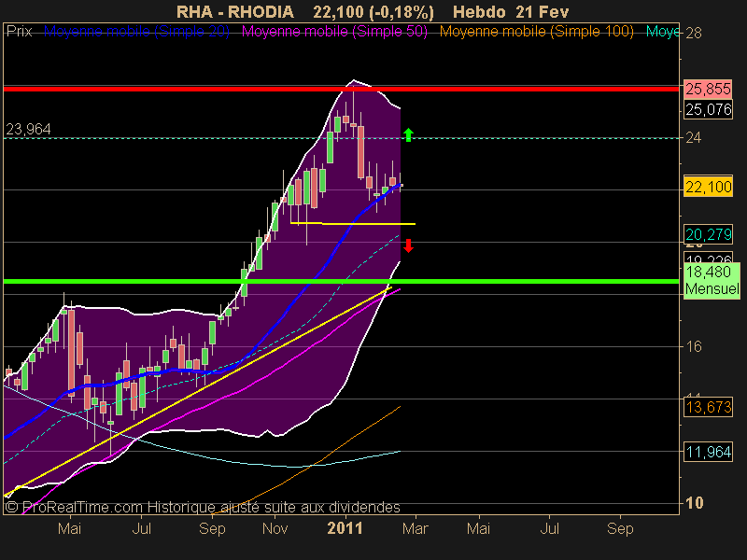Click 'Hebdo 21 Fev' in the title

click(x=511, y=12)
